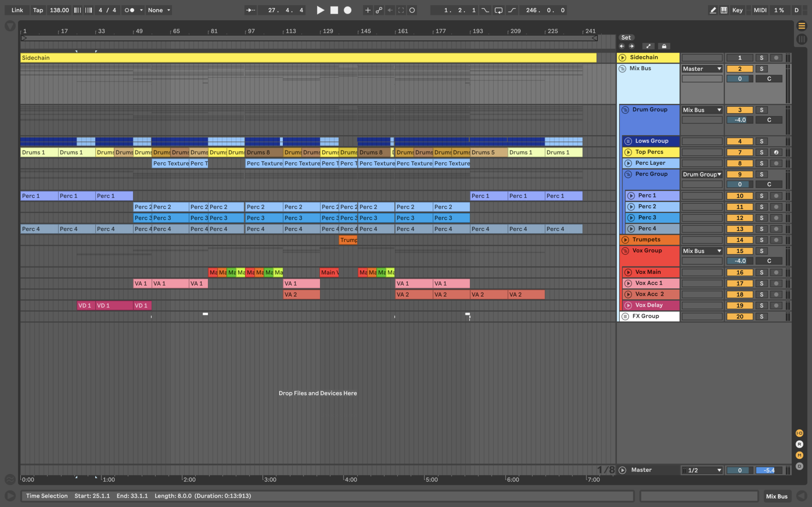
Task: Solo the Trumpets track
Action: [x=761, y=240]
